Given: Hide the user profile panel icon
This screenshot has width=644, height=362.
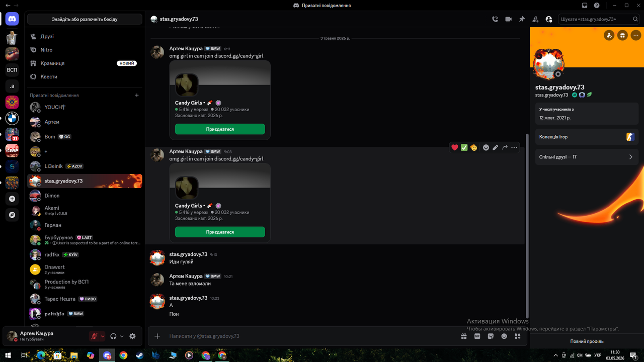Looking at the screenshot, I should 549,19.
